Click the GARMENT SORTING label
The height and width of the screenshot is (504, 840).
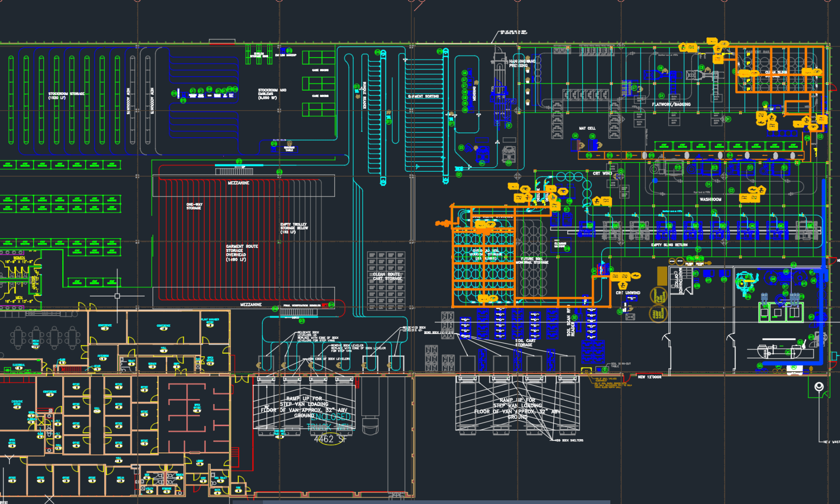(424, 96)
